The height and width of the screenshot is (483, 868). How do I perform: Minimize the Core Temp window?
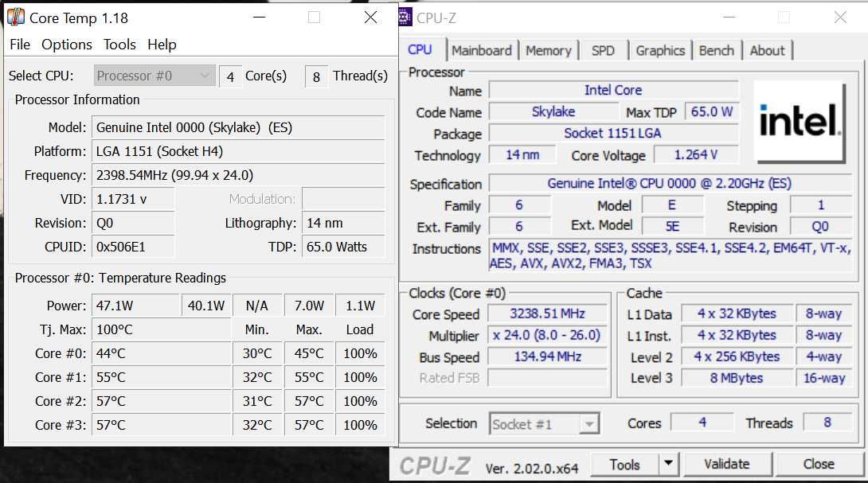259,18
